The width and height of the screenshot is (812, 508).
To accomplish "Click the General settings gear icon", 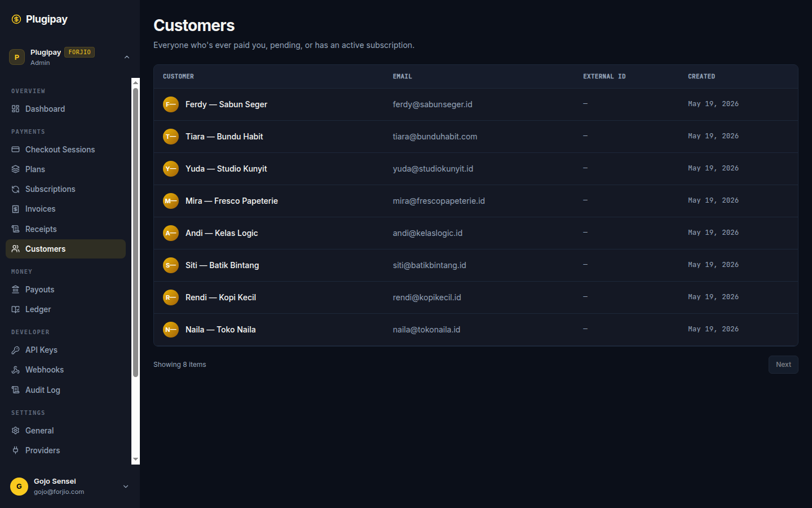I will point(16,431).
